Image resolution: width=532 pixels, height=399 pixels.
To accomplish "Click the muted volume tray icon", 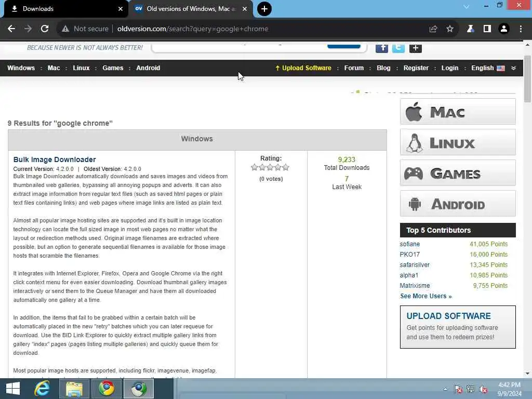I will 483,389.
